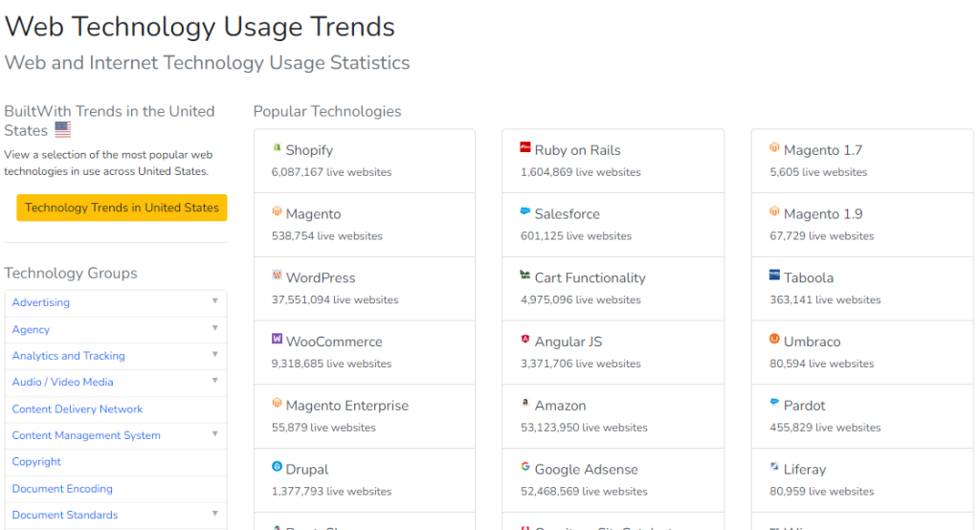Click the WooCommerce purple icon
Image resolution: width=980 pixels, height=530 pixels.
277,339
